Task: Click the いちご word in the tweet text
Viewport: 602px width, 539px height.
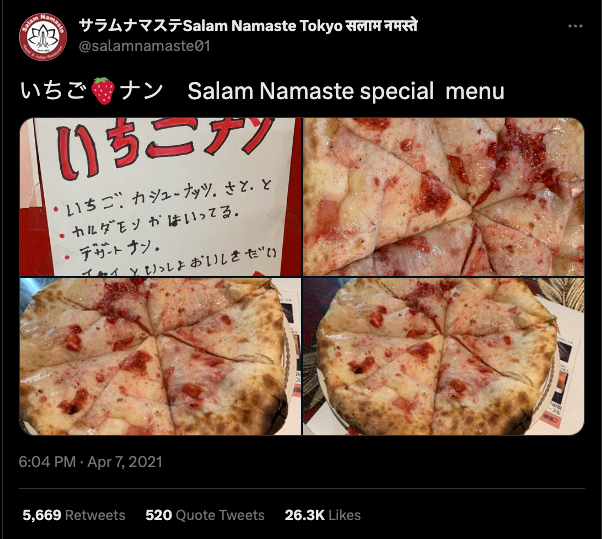Action: pyautogui.click(x=54, y=91)
